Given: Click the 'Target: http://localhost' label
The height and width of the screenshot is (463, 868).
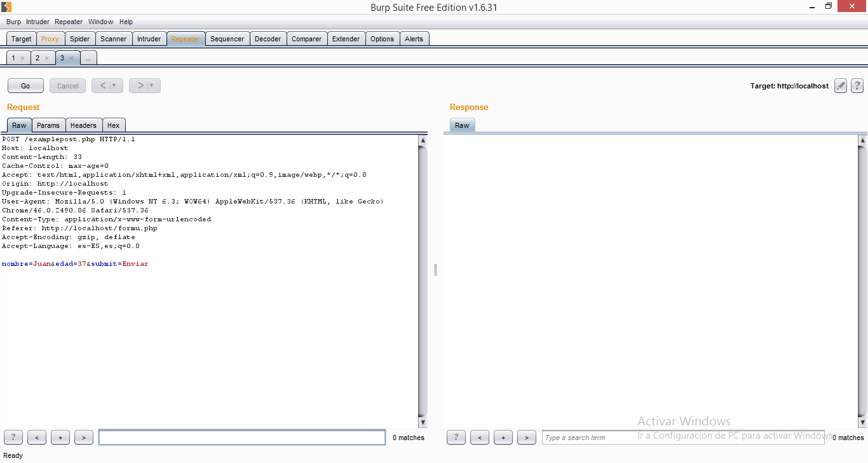Looking at the screenshot, I should coord(789,86).
